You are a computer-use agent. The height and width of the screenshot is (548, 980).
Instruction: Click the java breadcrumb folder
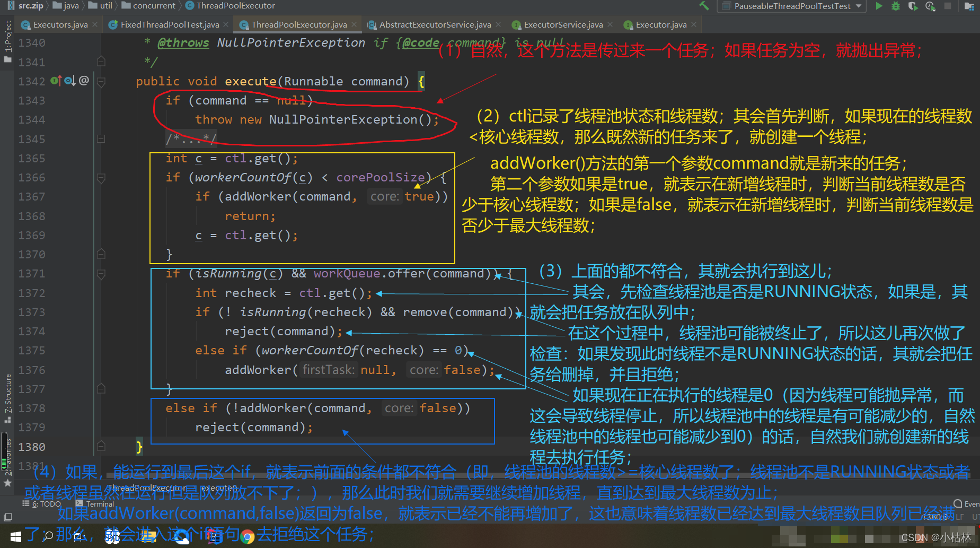click(x=66, y=6)
